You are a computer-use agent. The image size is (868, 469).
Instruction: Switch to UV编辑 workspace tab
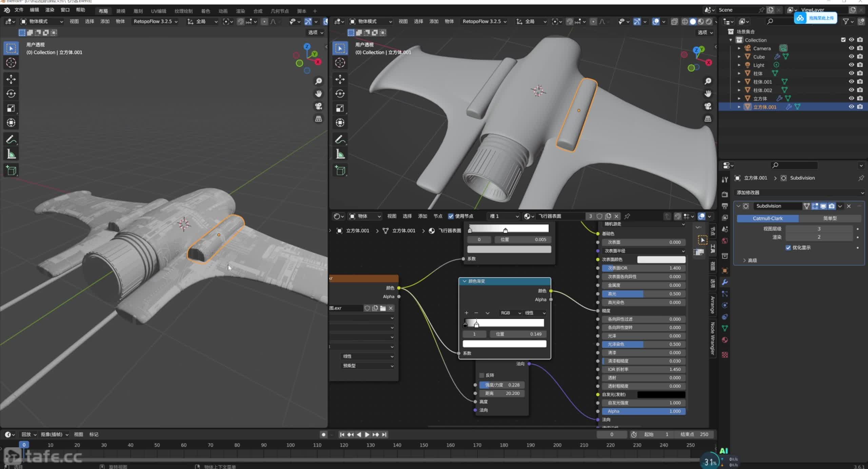click(x=158, y=11)
